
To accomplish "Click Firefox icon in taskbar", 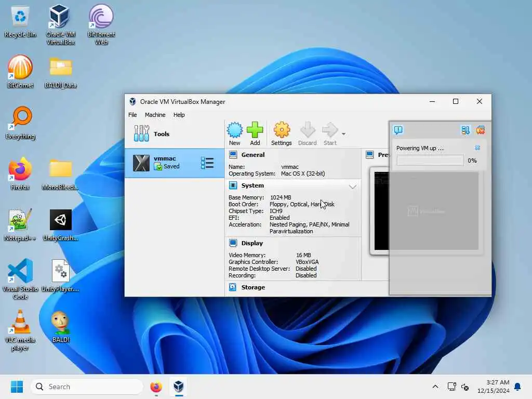I will tap(156, 387).
